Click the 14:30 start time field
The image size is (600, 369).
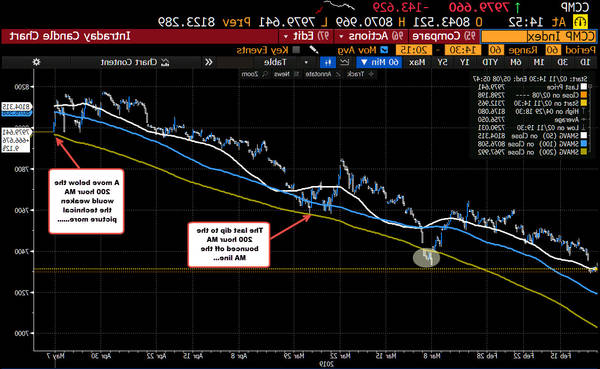pos(463,50)
